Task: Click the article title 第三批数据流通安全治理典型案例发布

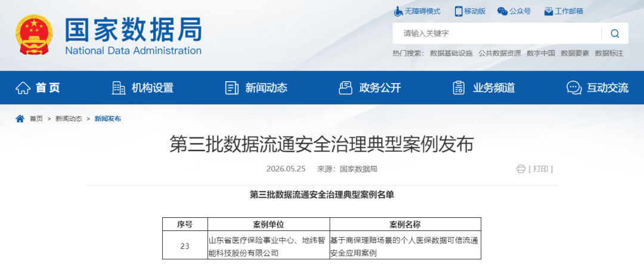Action: coord(321,145)
